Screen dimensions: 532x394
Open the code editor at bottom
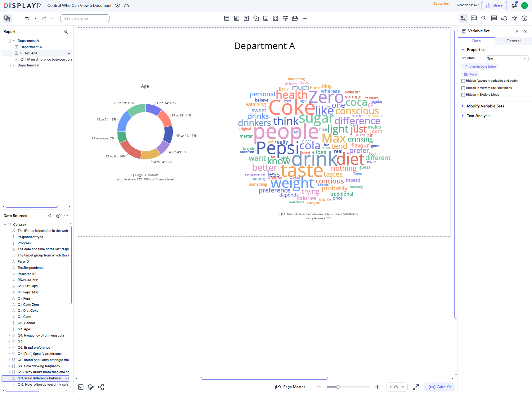(x=81, y=387)
